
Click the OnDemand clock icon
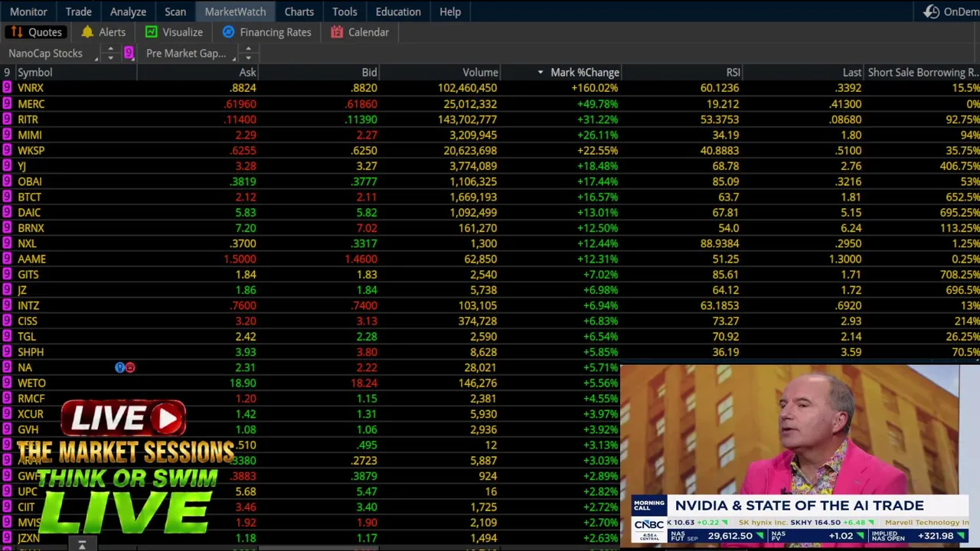click(931, 11)
